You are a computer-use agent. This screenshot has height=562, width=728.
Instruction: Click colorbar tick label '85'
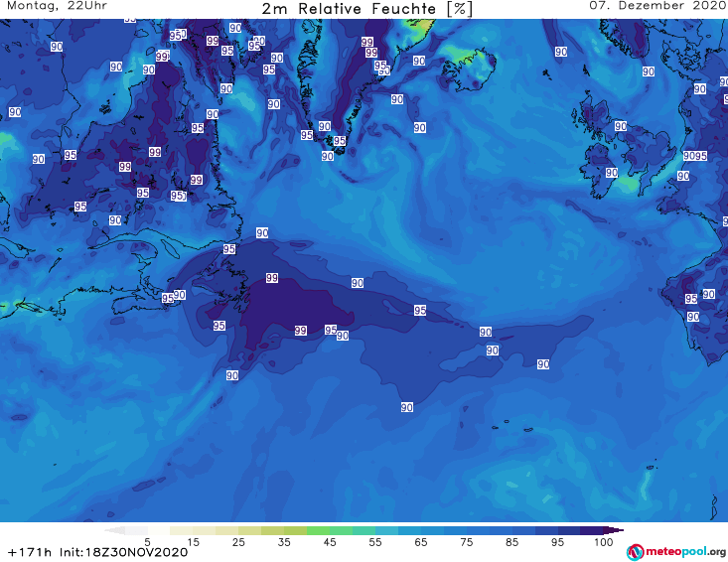[x=512, y=542]
